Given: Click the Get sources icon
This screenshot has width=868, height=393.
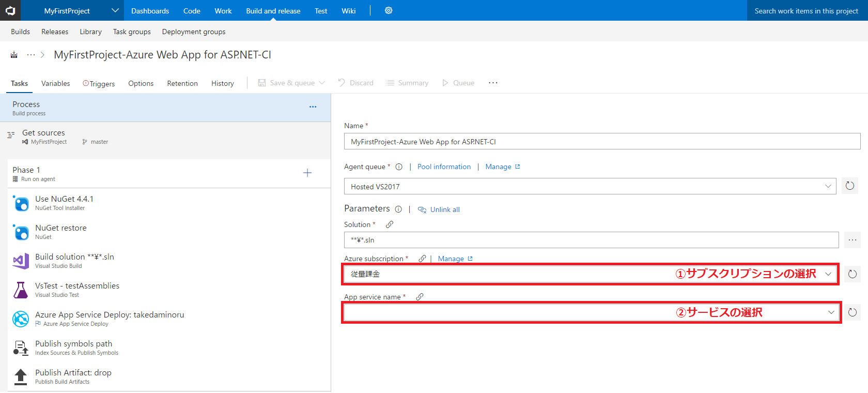Looking at the screenshot, I should pyautogui.click(x=11, y=135).
